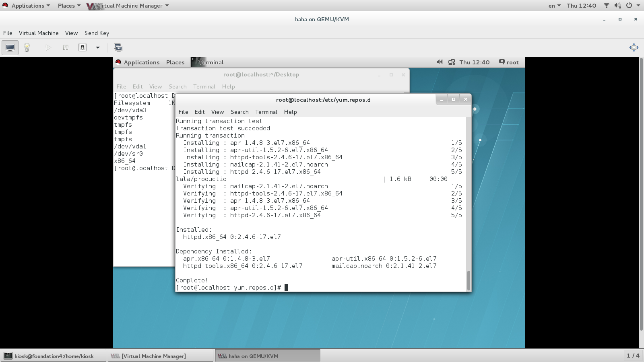The width and height of the screenshot is (644, 362).
Task: Open Terminal menu in Desktop terminal
Action: pos(204,86)
